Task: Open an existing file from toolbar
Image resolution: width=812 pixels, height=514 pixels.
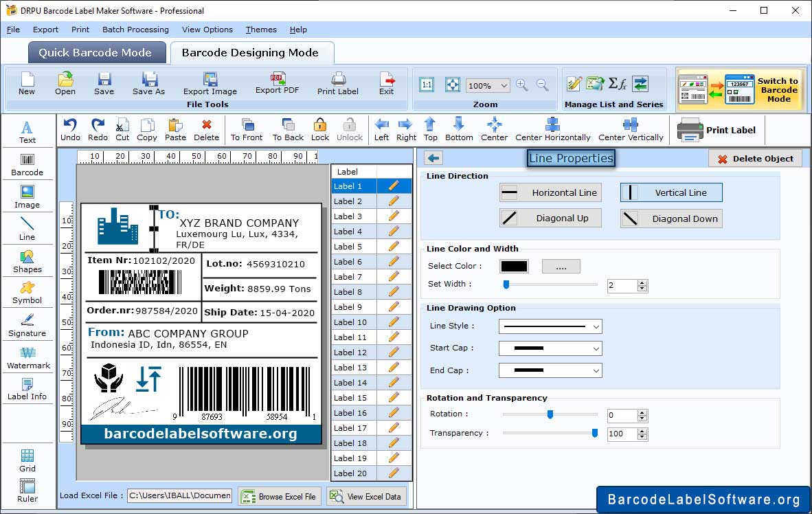Action: click(65, 84)
